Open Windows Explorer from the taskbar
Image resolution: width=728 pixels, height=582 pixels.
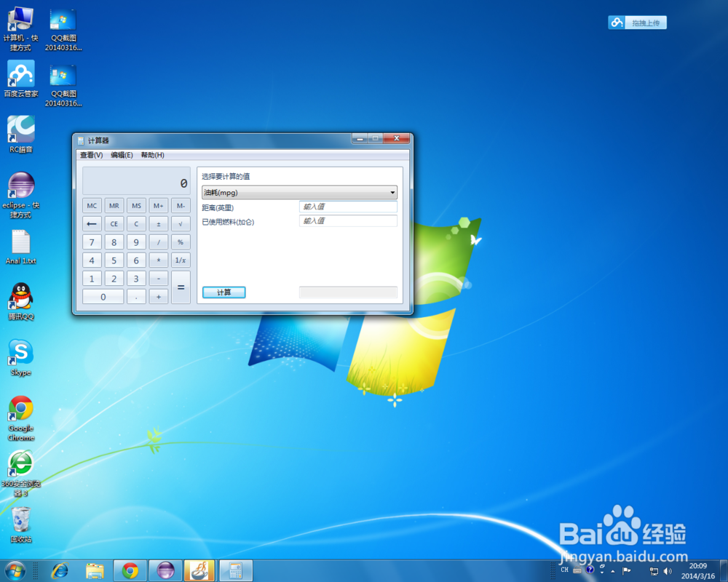[x=95, y=571]
